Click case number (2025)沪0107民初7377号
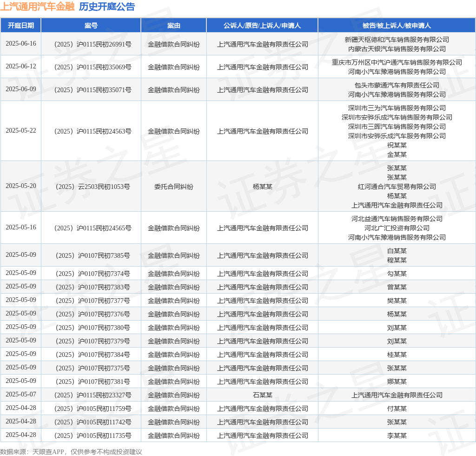 (x=93, y=301)
